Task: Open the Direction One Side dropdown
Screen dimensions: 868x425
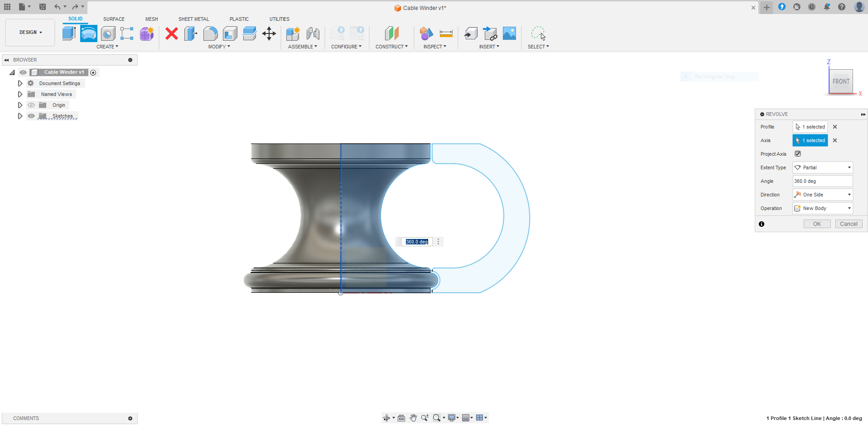Action: tap(823, 195)
